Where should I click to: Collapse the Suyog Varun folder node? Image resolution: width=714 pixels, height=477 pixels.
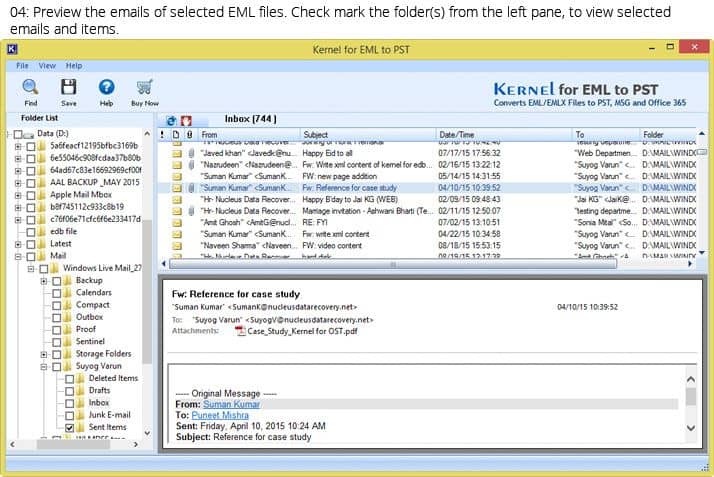tap(44, 367)
